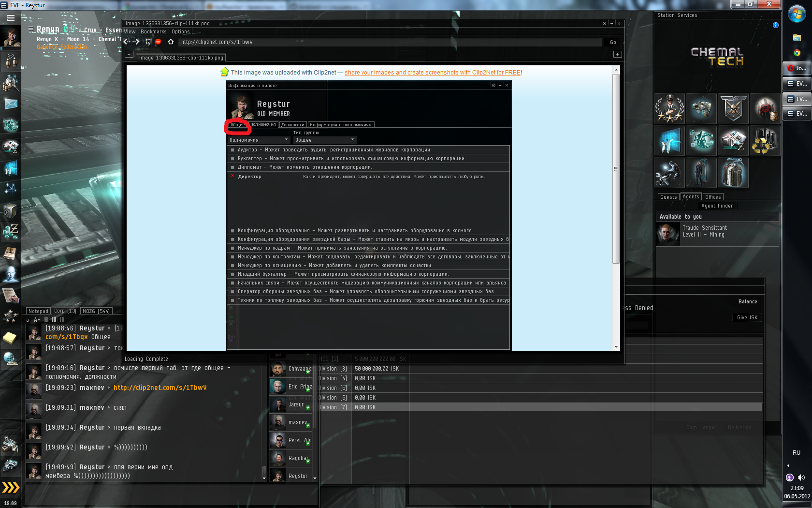Select the Division [3] wallet row

click(x=540, y=369)
